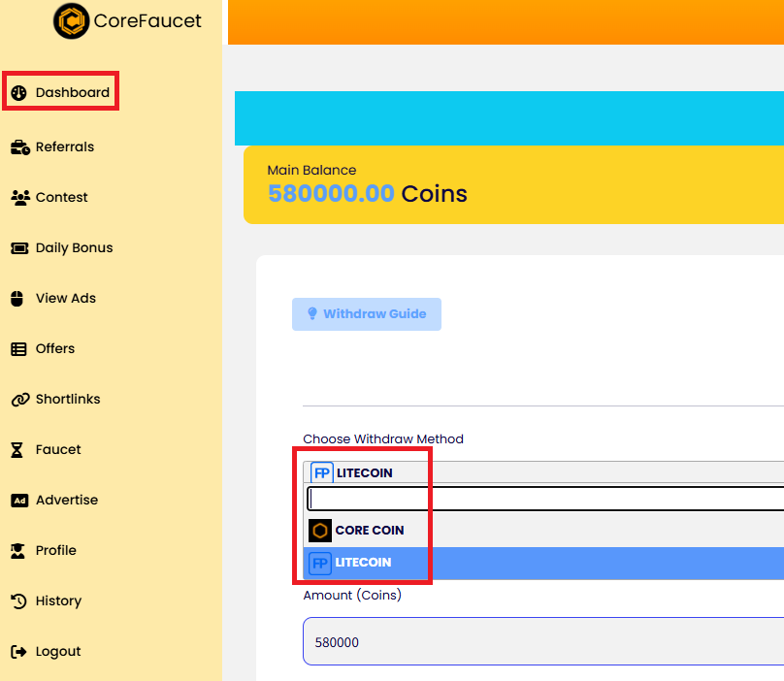Image resolution: width=784 pixels, height=681 pixels.
Task: Open the Withdraw Guide button
Action: (367, 314)
